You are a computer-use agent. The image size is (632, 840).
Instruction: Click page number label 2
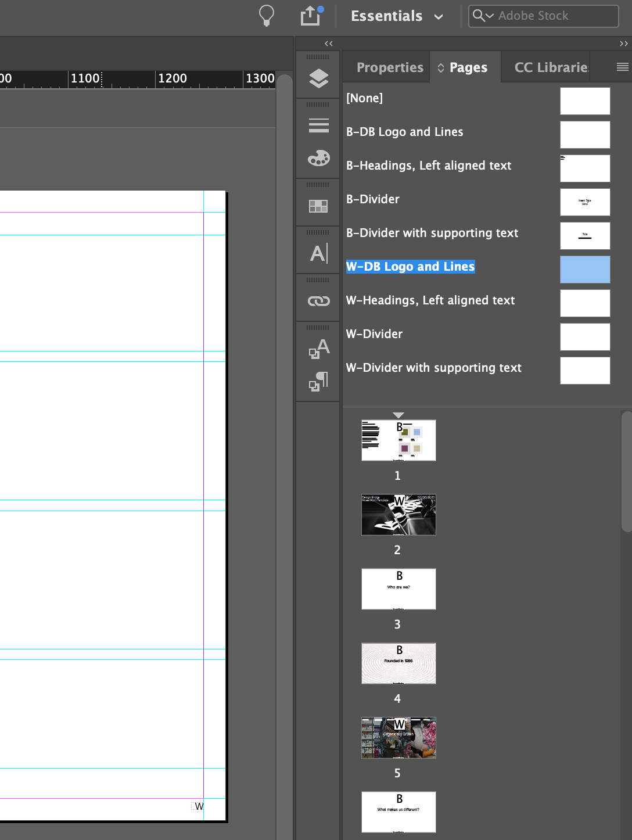[x=397, y=550]
